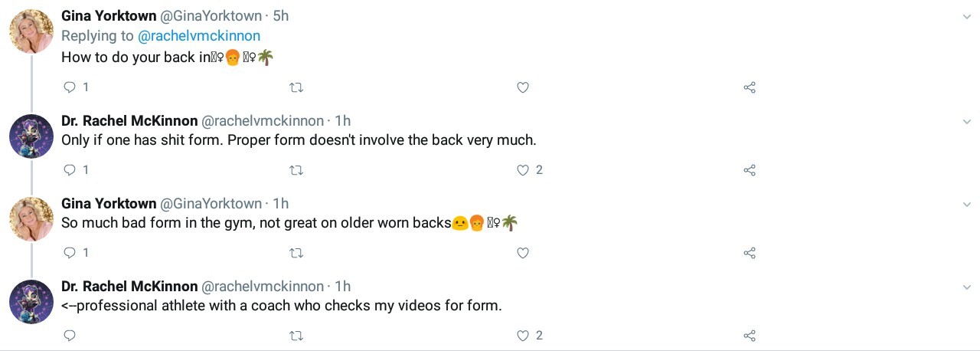The width and height of the screenshot is (980, 351).
Task: Open the 5h timestamp on Gina's tweet
Action: [280, 16]
